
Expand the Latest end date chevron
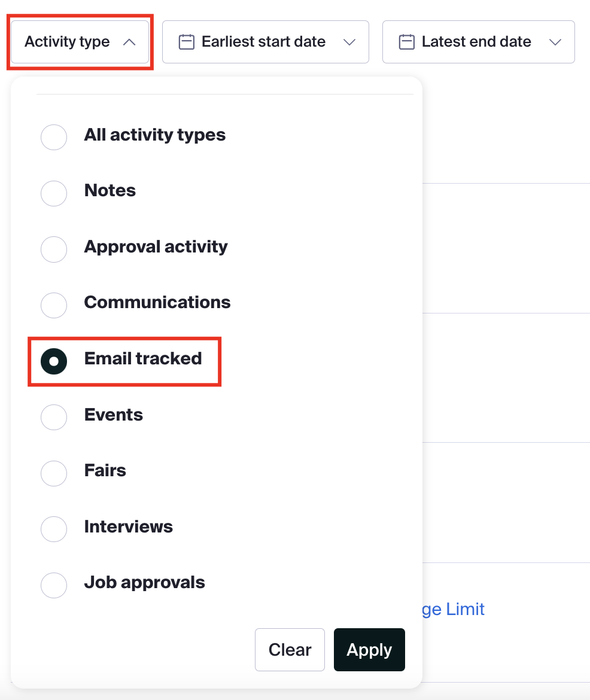(x=555, y=42)
